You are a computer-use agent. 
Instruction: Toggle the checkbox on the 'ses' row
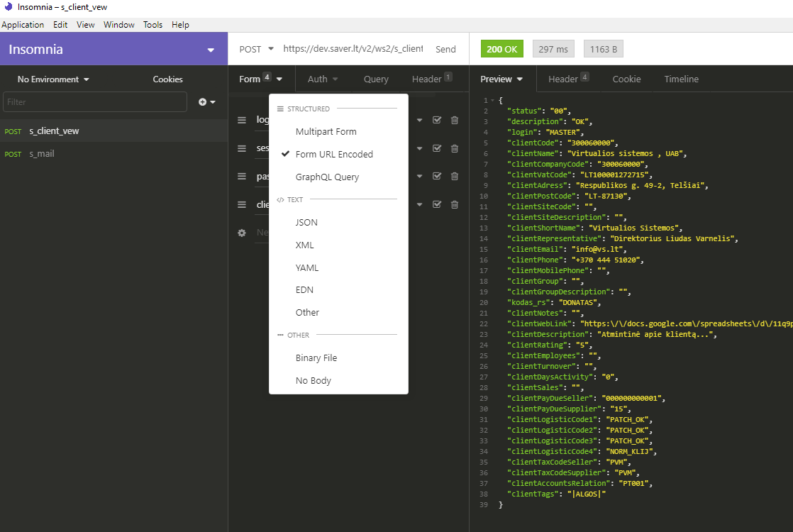tap(437, 148)
